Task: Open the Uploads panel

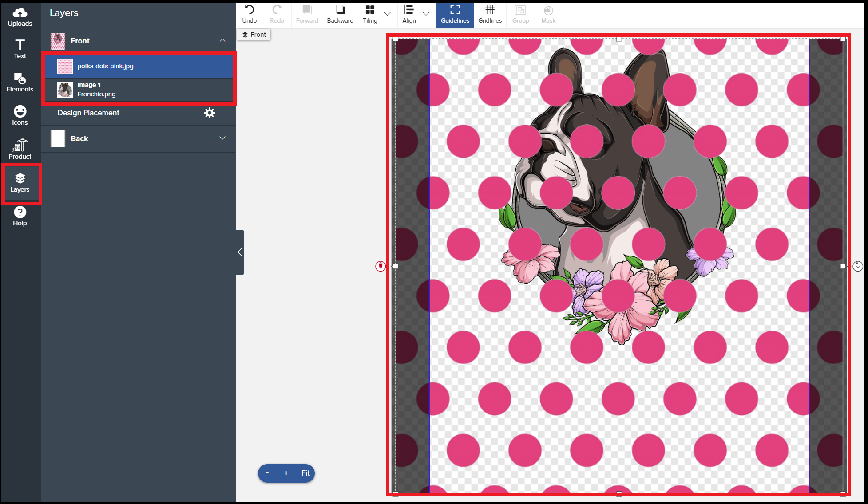Action: [20, 17]
